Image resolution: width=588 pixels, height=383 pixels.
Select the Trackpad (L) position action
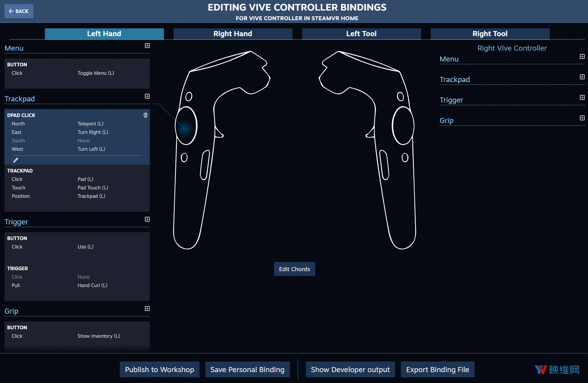[91, 196]
